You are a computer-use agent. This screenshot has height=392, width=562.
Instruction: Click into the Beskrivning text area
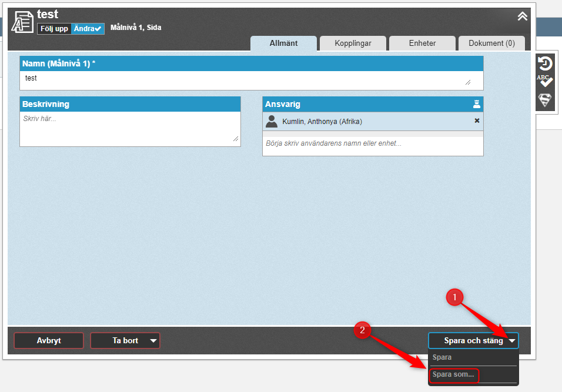[130, 128]
